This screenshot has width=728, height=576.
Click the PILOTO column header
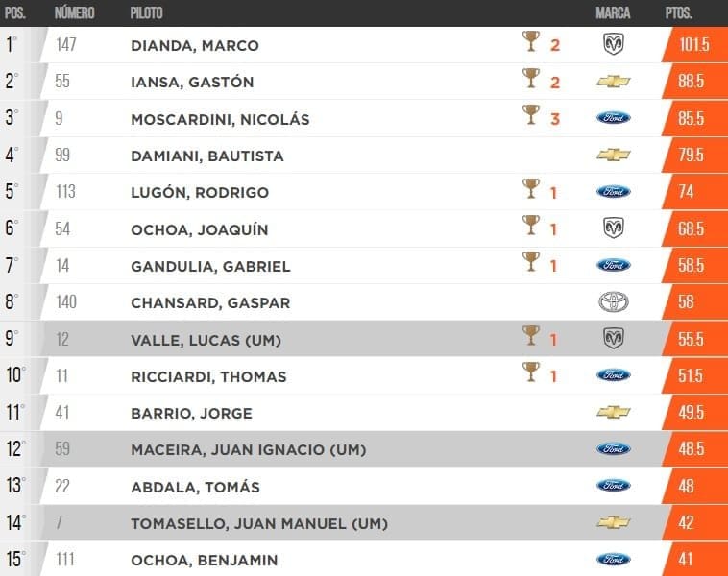(146, 13)
